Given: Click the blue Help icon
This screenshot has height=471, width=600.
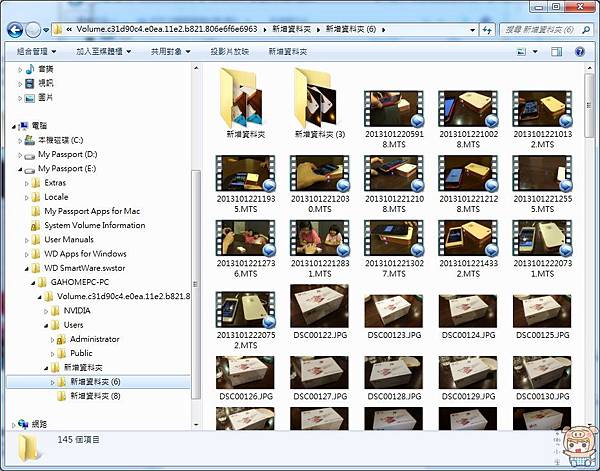Looking at the screenshot, I should coord(580,51).
